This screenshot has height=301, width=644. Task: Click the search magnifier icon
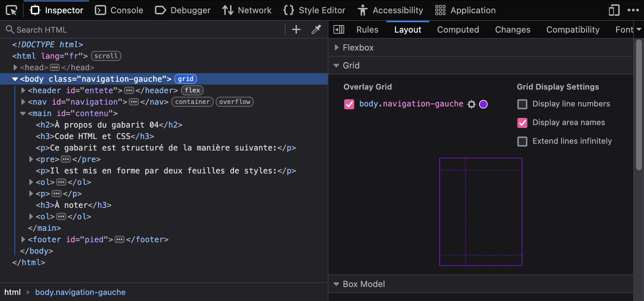point(10,29)
